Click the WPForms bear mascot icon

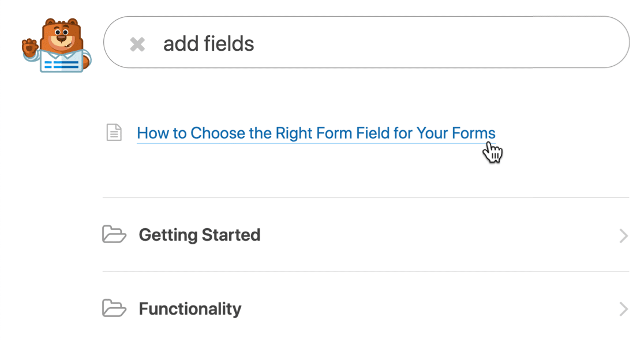(57, 46)
